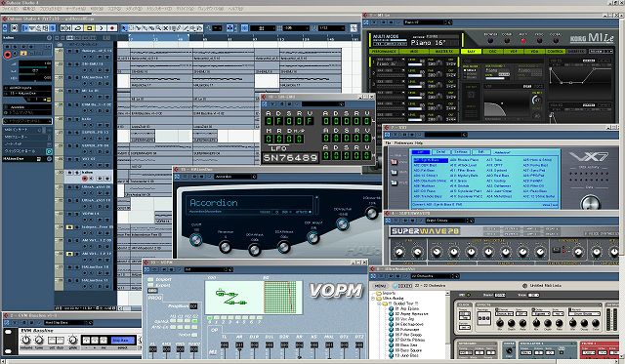Select the CONTROL tab in Korg M1 Le
625x364 pixels.
pos(556,52)
